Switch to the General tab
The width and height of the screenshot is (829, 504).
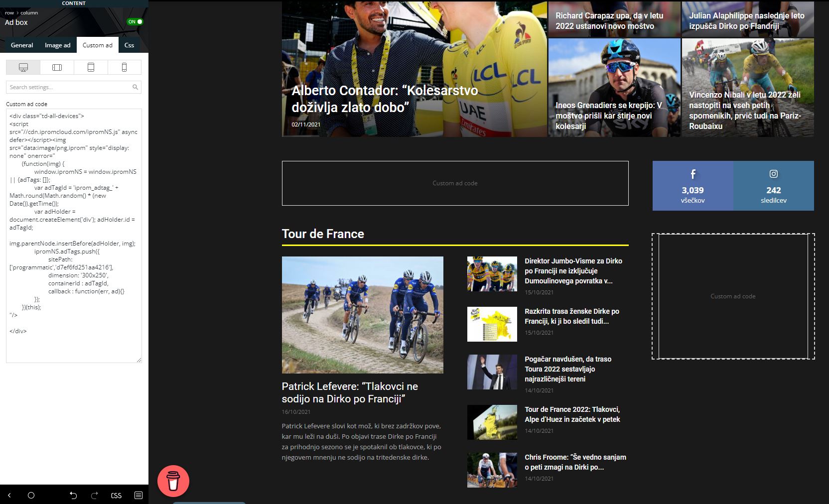pos(22,45)
